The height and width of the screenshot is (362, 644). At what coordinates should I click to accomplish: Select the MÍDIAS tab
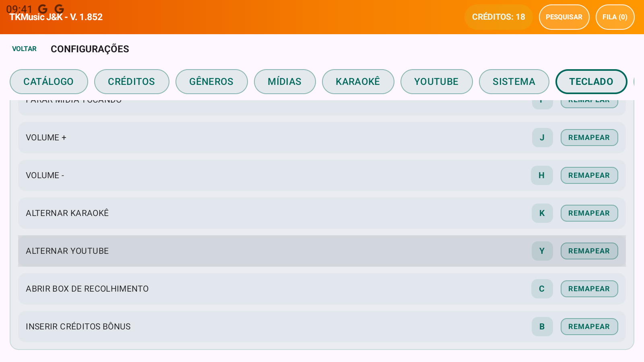[x=285, y=82]
